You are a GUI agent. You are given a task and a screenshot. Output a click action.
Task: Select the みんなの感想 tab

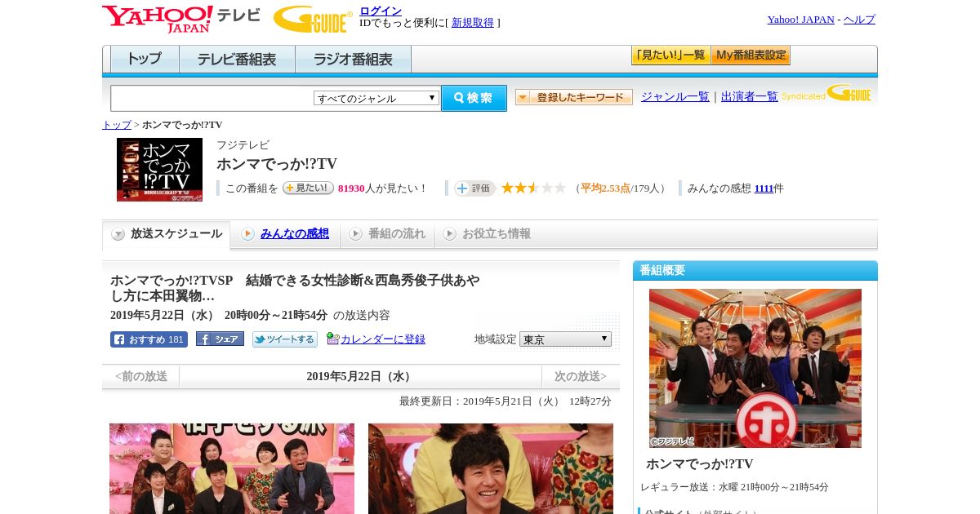[295, 234]
